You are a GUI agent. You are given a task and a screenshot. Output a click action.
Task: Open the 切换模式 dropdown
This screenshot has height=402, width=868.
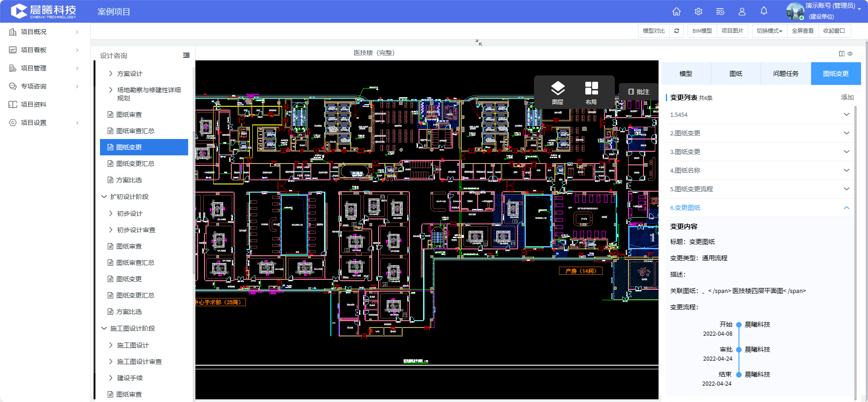(x=769, y=31)
